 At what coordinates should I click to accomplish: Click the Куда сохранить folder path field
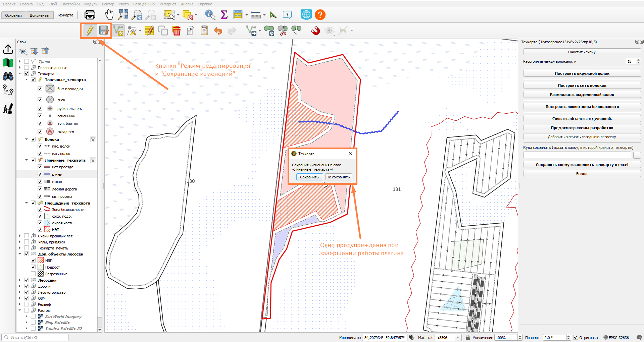[x=577, y=156]
